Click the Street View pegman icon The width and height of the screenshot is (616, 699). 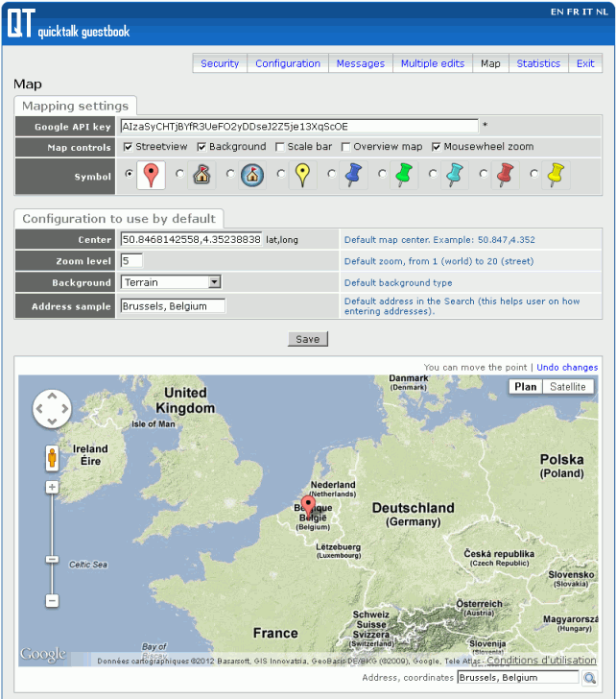(x=52, y=458)
